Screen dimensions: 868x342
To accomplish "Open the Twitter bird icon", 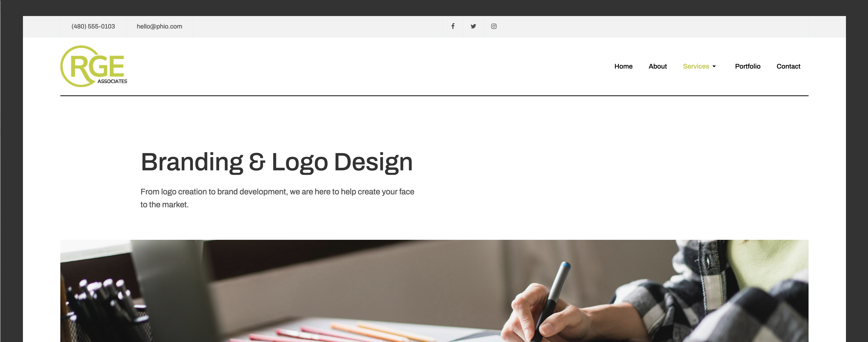I will 473,26.
